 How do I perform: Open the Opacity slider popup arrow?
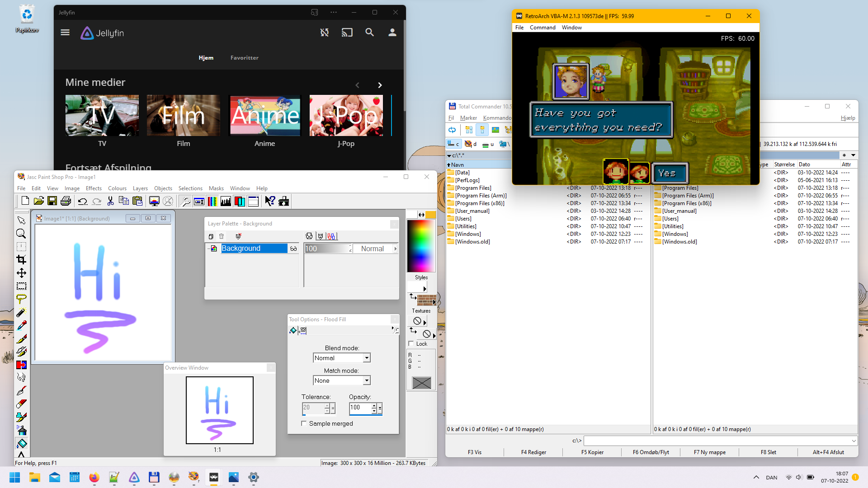380,408
